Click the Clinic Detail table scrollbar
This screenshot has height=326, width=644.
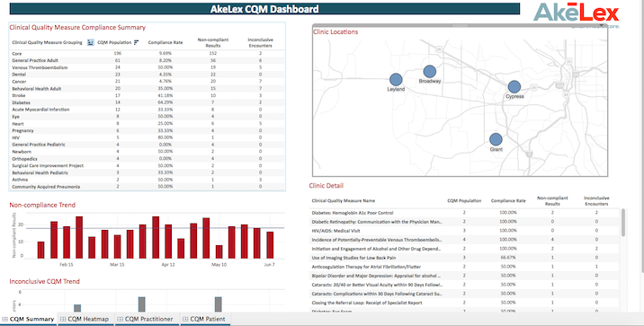[x=623, y=222]
